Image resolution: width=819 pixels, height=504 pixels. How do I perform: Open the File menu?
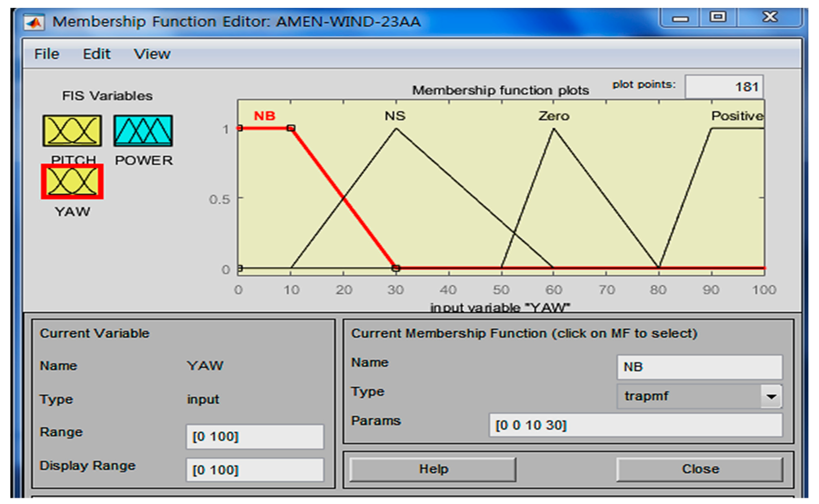(x=47, y=54)
